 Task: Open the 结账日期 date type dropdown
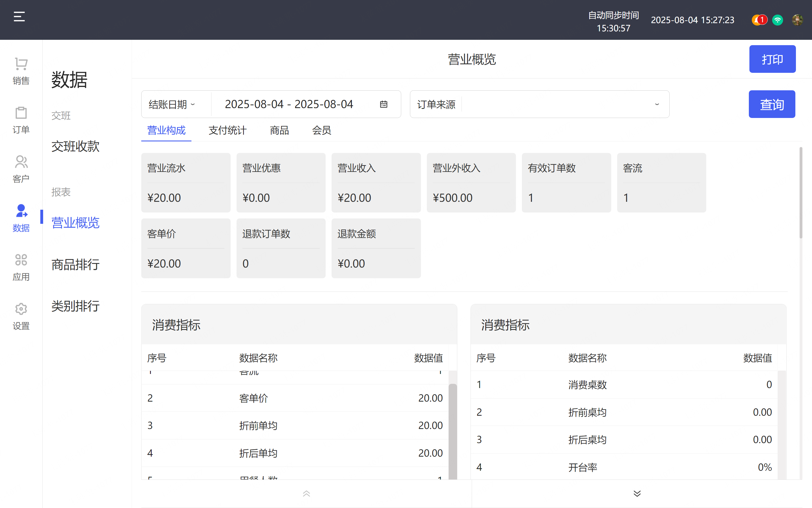[172, 104]
